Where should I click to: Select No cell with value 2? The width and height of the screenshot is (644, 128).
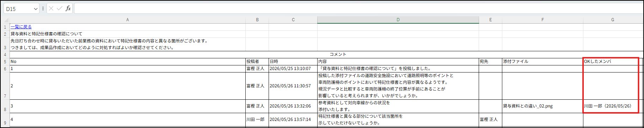click(128, 86)
